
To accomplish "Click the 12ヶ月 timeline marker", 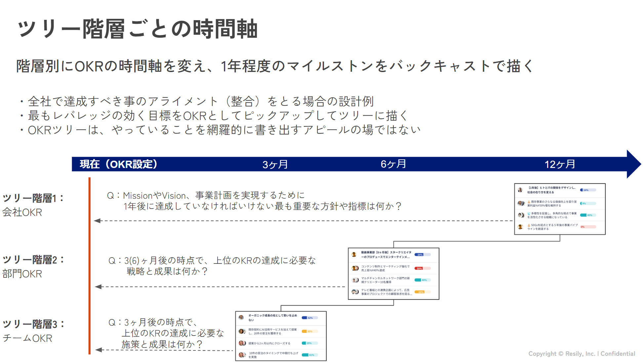I will pos(560,164).
